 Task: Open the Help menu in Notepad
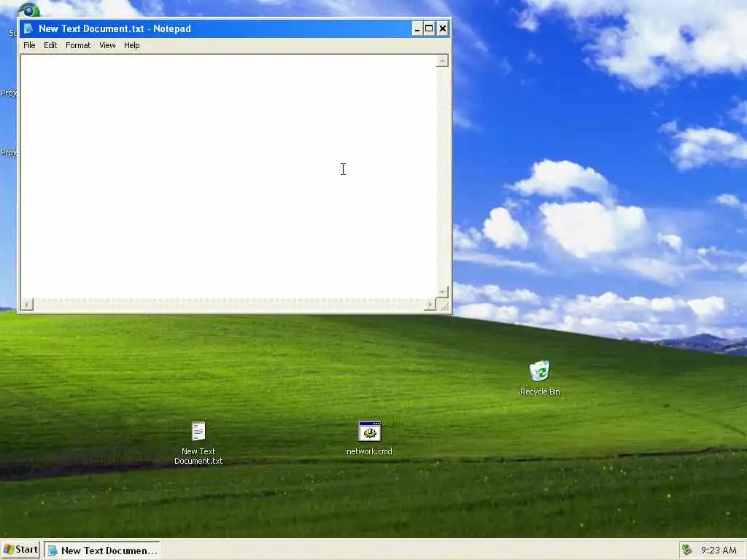pyautogui.click(x=131, y=45)
